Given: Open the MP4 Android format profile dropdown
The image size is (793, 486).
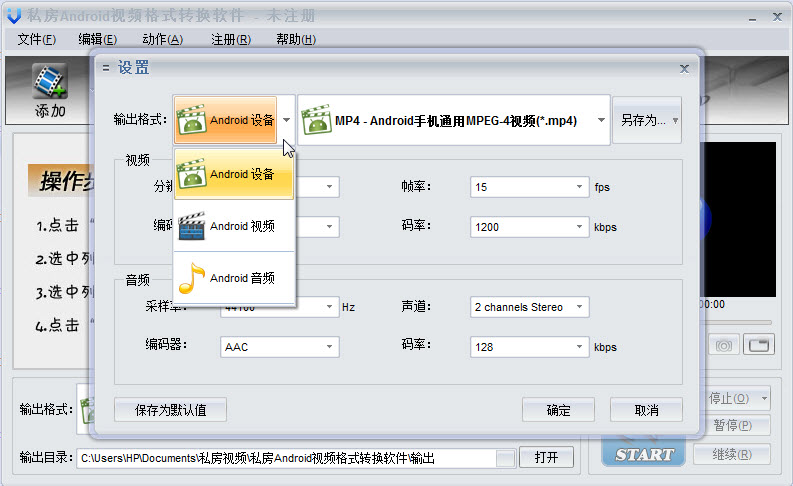Looking at the screenshot, I should coord(601,120).
